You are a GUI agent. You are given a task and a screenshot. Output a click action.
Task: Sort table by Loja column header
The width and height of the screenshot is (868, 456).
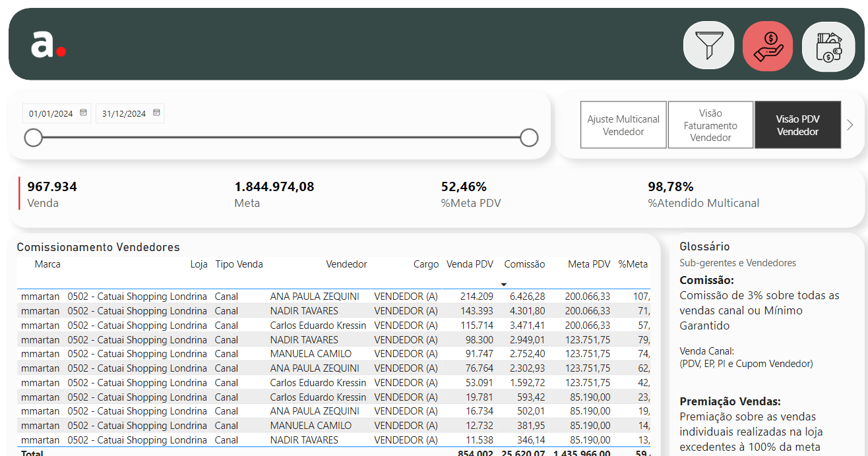(x=199, y=264)
